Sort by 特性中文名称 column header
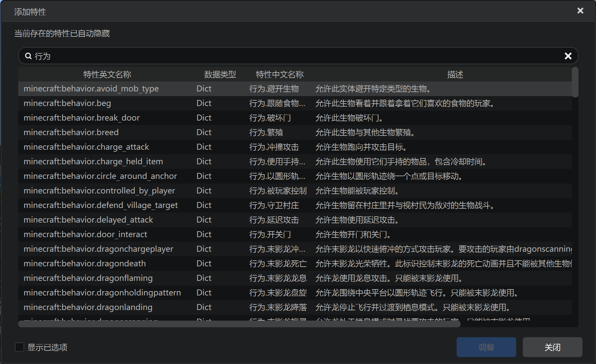Screen dimensions: 596x364 tap(280, 75)
